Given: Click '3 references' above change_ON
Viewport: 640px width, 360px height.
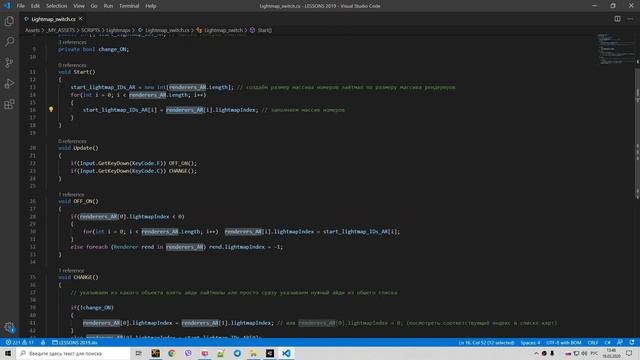Looking at the screenshot, I should [72, 42].
